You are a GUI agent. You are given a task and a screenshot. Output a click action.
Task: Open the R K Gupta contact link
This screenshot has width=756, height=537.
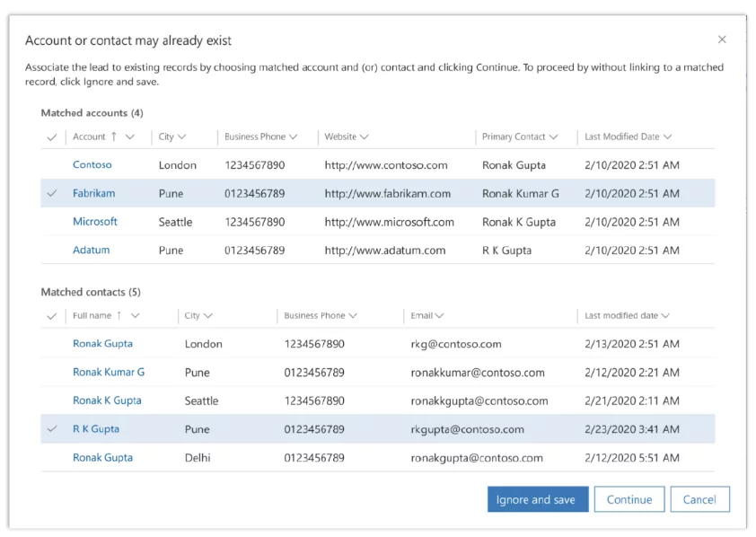click(96, 429)
